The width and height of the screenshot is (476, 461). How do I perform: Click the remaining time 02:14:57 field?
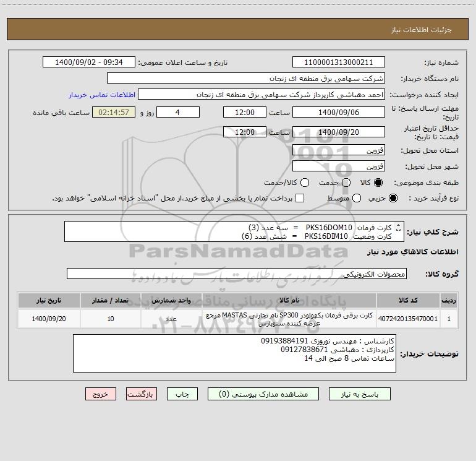coord(114,112)
